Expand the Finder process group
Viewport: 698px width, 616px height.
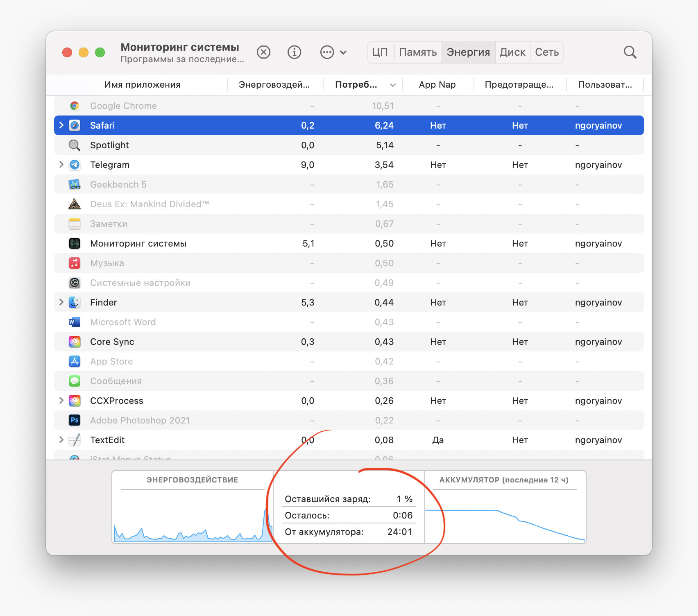(61, 302)
